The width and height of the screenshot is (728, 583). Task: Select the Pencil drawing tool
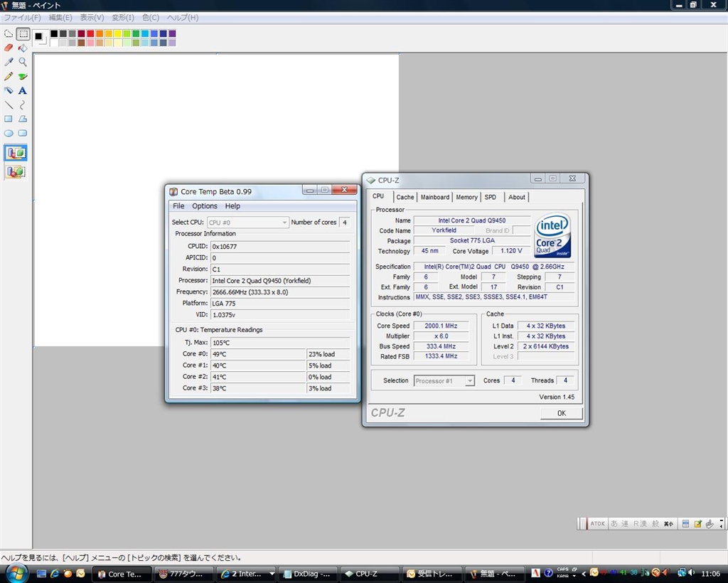pyautogui.click(x=9, y=76)
